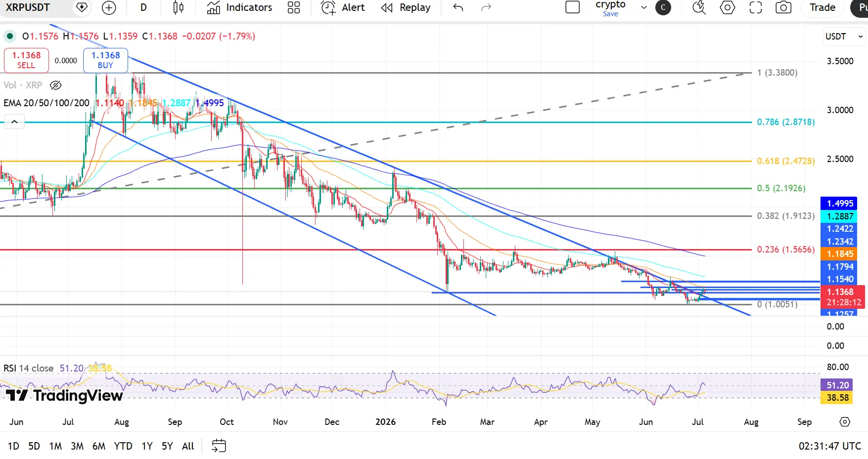
Task: Click the 1.1368 SELL button
Action: point(26,60)
